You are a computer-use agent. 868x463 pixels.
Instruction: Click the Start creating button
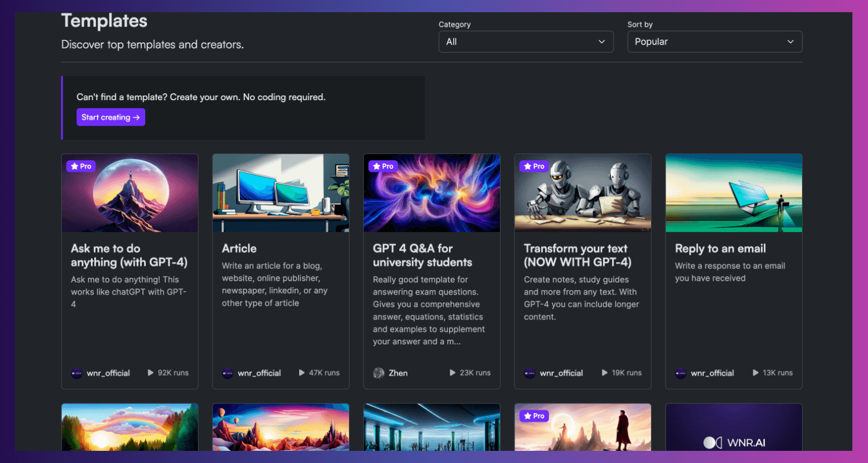tap(111, 117)
